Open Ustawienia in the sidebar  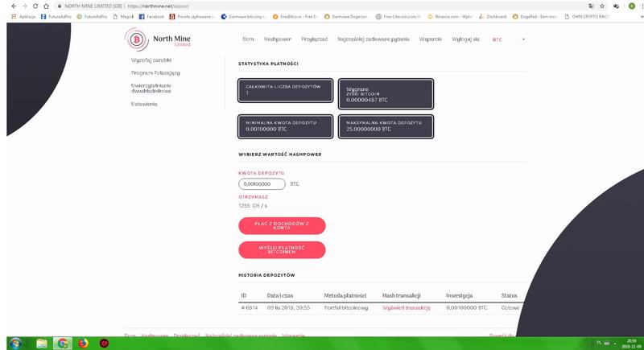tap(144, 105)
